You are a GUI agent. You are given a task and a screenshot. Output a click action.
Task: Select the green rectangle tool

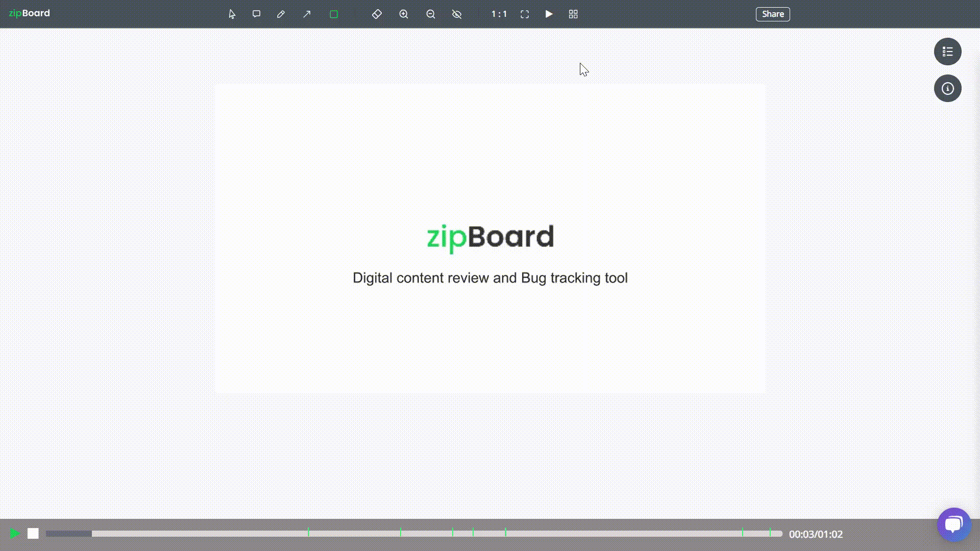point(334,14)
